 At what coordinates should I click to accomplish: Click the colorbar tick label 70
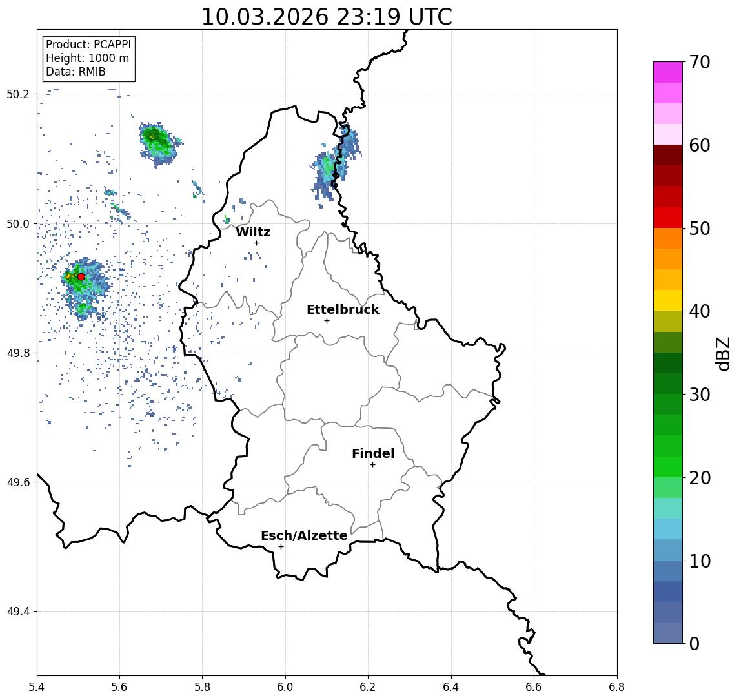click(x=700, y=62)
